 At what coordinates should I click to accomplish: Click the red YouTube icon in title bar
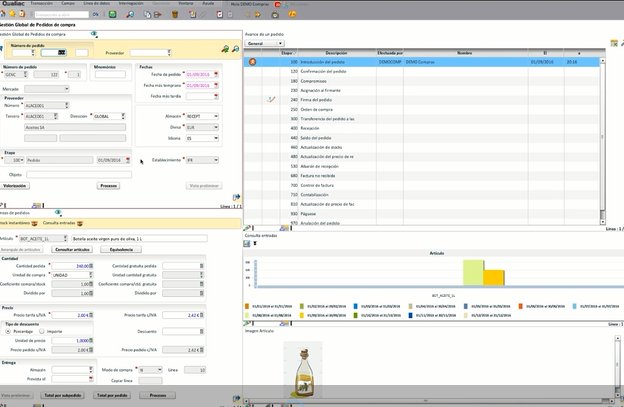(x=278, y=4)
